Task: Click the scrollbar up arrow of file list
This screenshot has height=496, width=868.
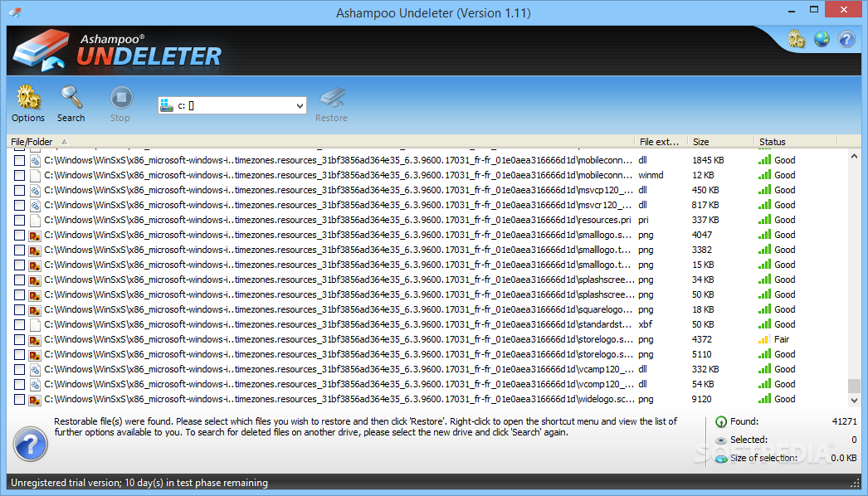Action: pyautogui.click(x=854, y=157)
